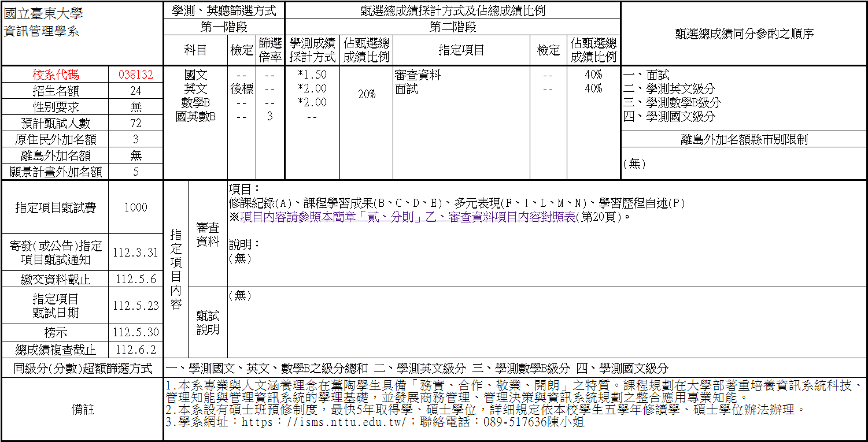Click the 性別要求 label cell
The width and height of the screenshot is (868, 442).
click(56, 107)
